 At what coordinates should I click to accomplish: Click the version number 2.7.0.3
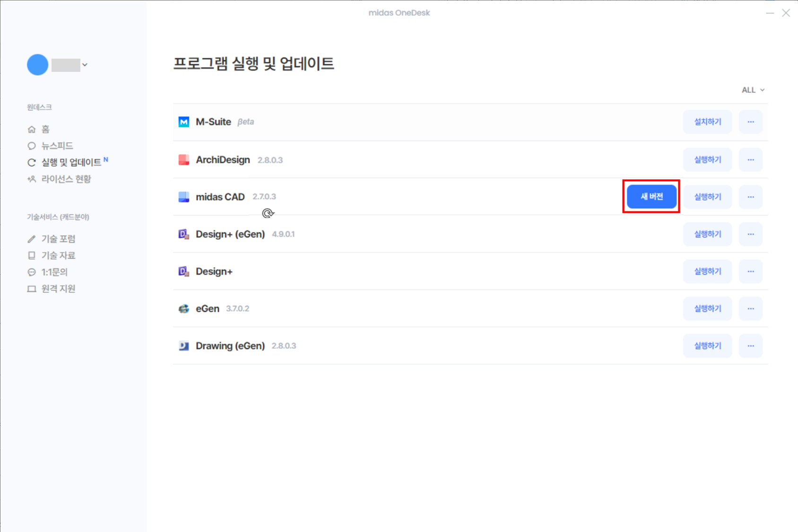264,197
